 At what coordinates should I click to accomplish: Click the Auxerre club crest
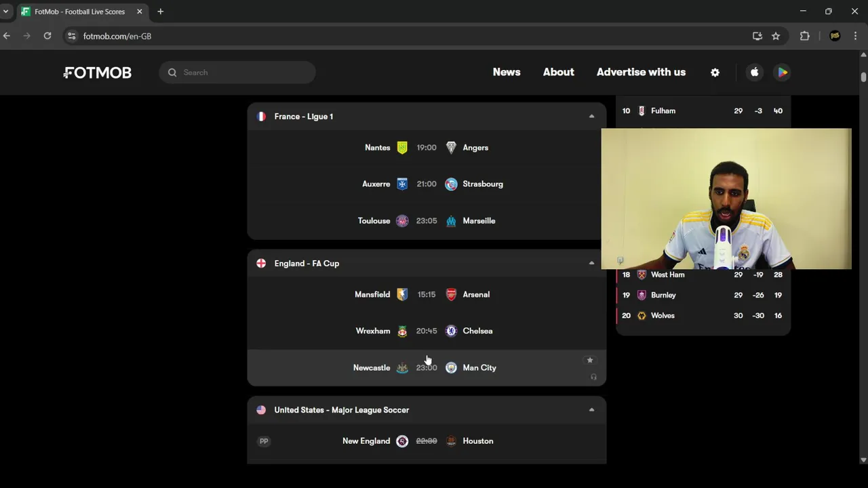402,184
